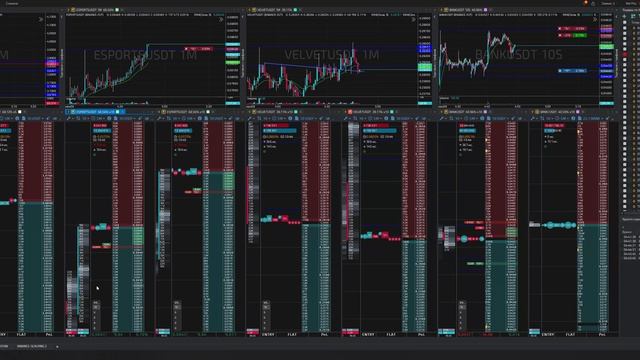Toggle red-highlighted checkbox in right watchlist panel
The height and width of the screenshot is (360, 640).
pyautogui.click(x=624, y=54)
